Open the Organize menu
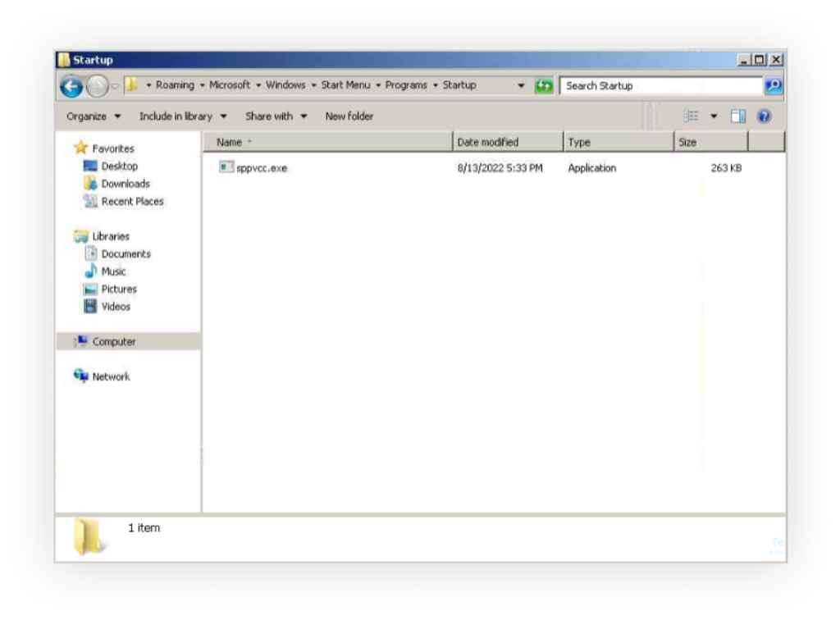The width and height of the screenshot is (840, 620). coord(94,116)
